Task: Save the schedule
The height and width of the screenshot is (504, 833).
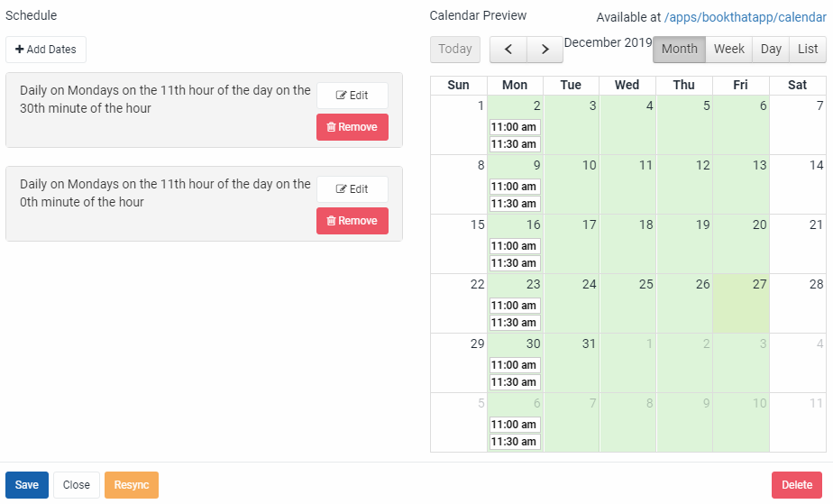Action: coord(27,485)
